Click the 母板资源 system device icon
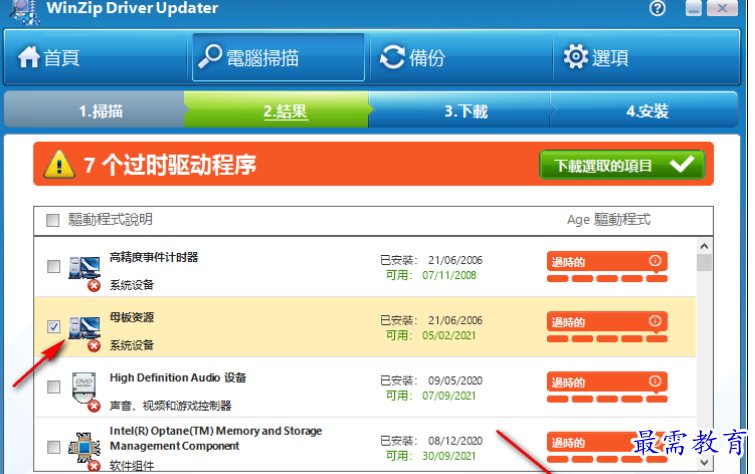755x474 pixels. (x=85, y=332)
